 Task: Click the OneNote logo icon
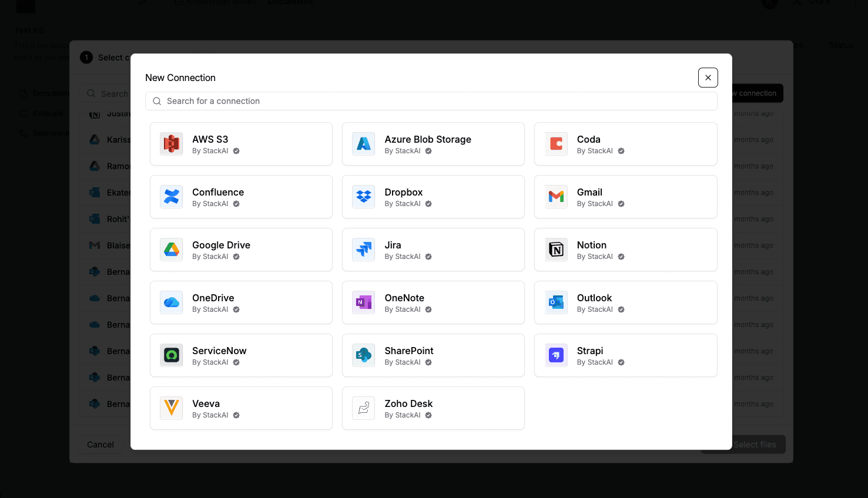364,302
